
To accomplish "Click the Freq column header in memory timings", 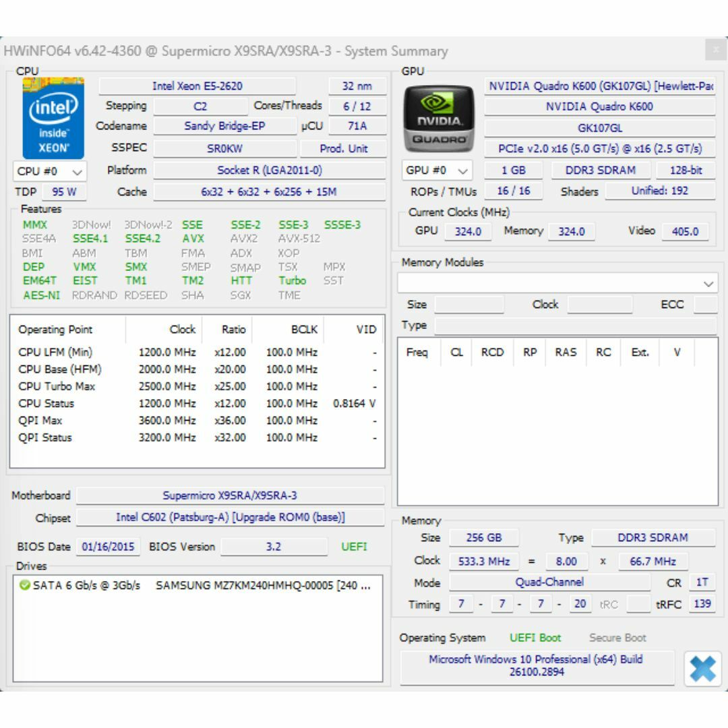I will tap(417, 353).
